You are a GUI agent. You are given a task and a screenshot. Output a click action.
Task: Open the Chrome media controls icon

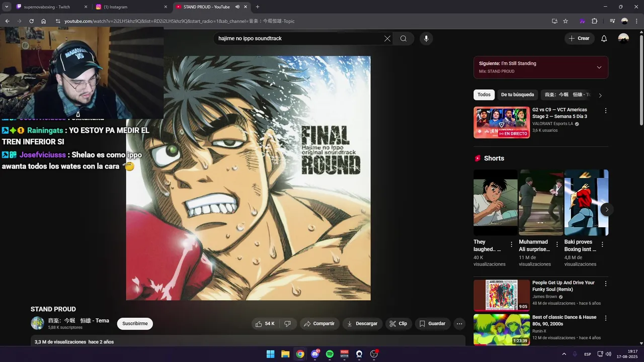[612, 21]
